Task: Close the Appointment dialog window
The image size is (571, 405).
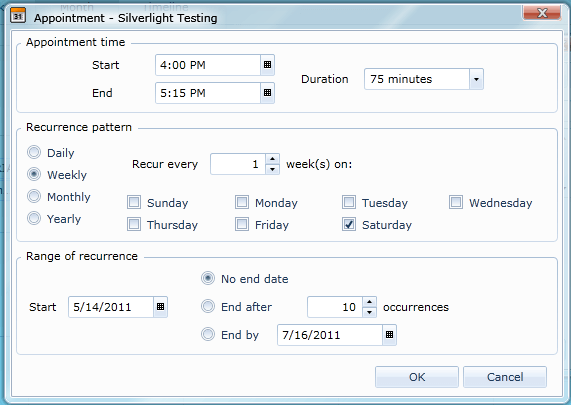Action: pos(542,13)
